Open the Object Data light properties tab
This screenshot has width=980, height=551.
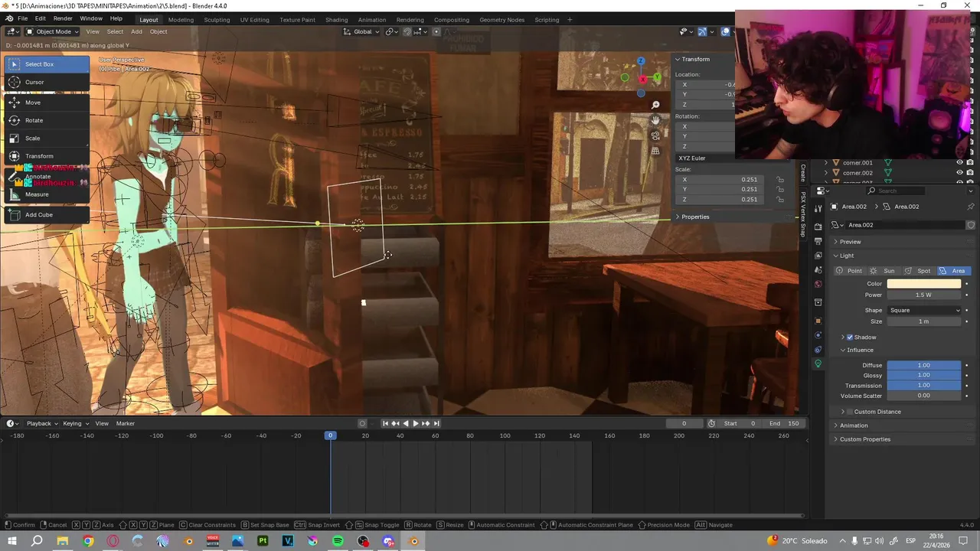[818, 364]
